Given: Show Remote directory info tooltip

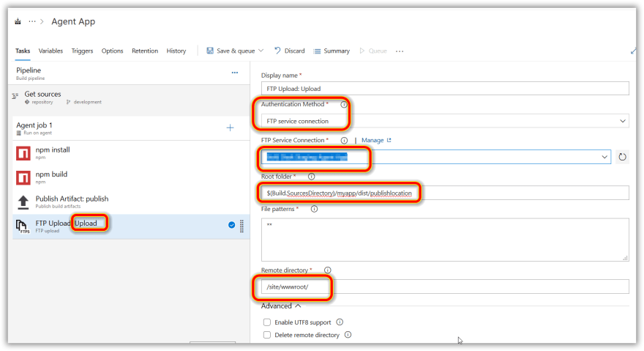Looking at the screenshot, I should click(x=327, y=270).
